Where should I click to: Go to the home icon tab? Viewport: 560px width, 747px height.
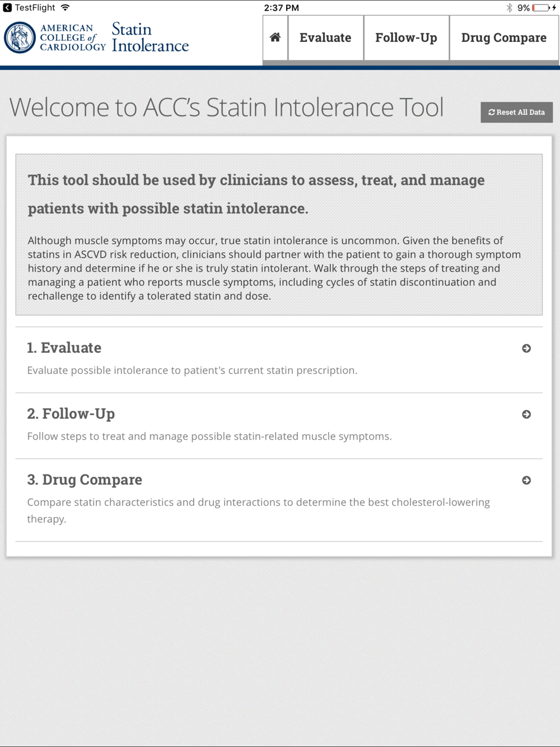pyautogui.click(x=275, y=38)
